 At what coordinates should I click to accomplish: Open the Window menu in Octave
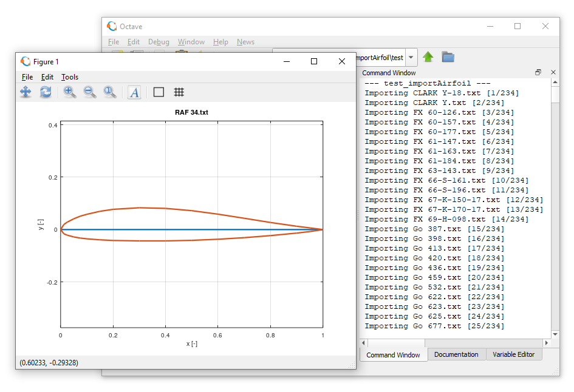click(191, 42)
